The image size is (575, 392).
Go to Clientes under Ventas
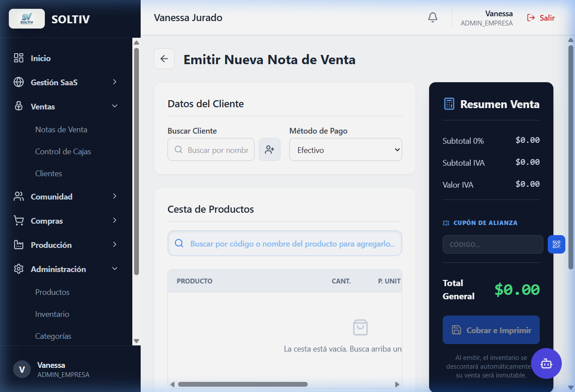pos(48,174)
